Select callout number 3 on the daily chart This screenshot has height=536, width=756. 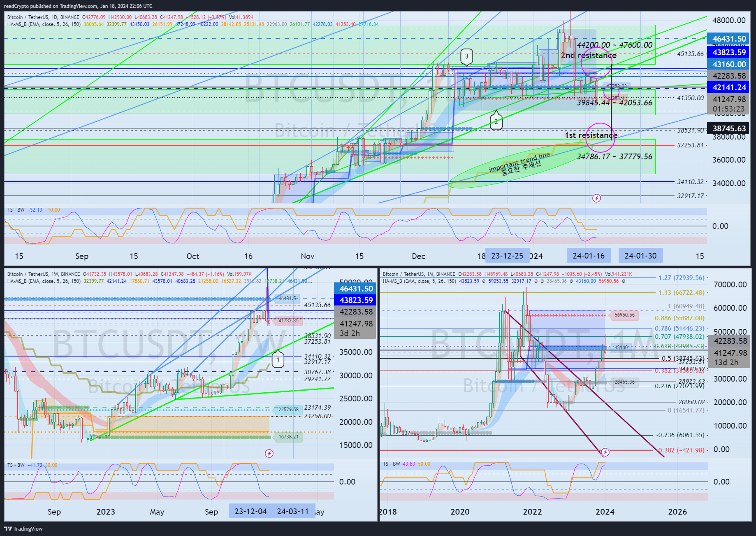click(466, 57)
